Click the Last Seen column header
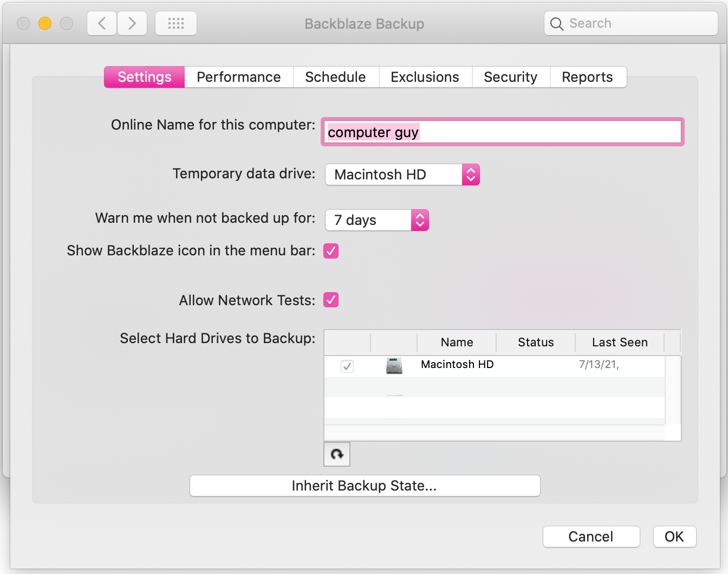Screen dimensions: 728x574 click(x=620, y=343)
